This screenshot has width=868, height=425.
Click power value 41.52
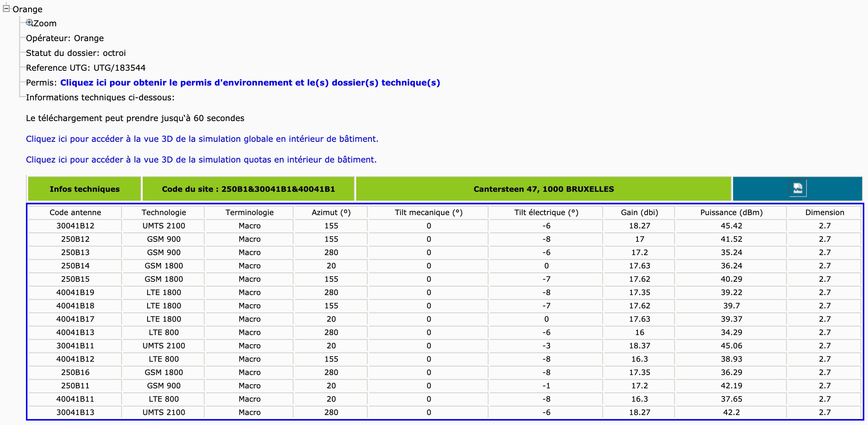click(x=731, y=239)
